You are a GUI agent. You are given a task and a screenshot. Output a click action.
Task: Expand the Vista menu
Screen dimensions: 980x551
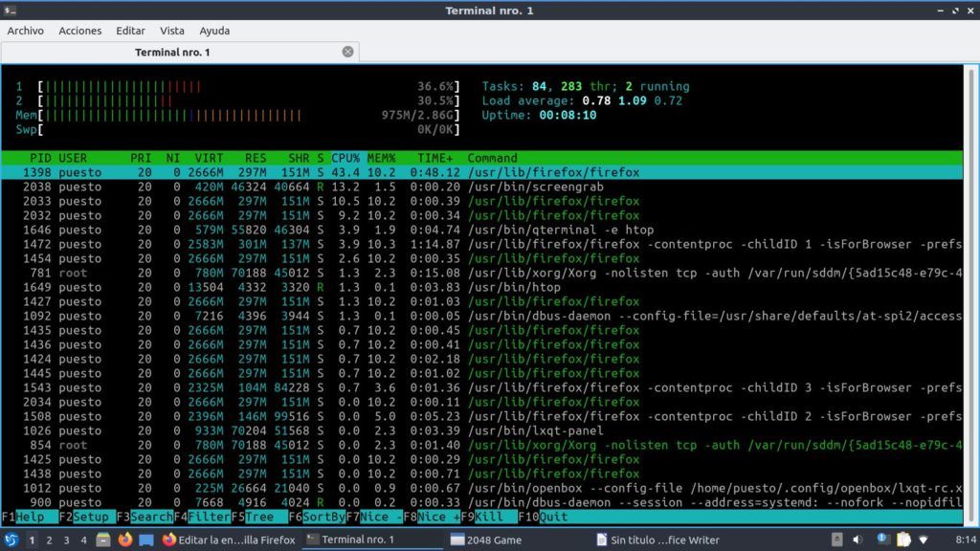click(x=172, y=31)
